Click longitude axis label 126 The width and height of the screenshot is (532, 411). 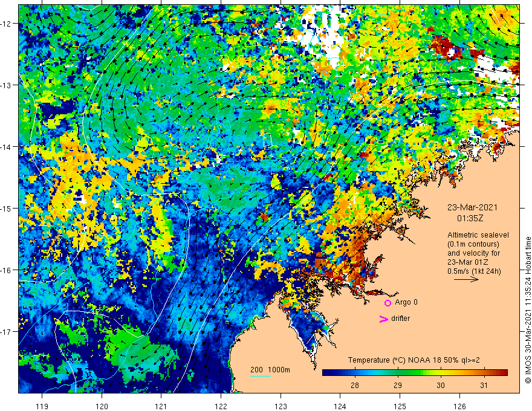coord(459,406)
